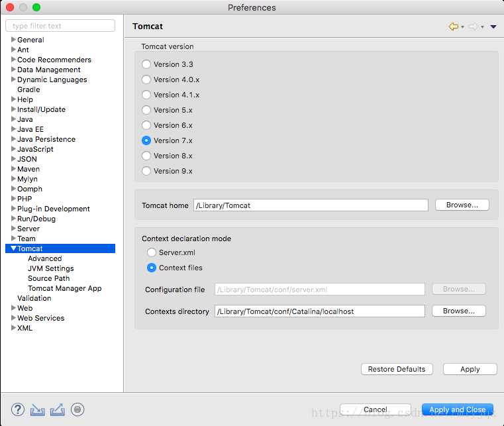Collapse the Tomcat tree node
The image size is (504, 426).
pyautogui.click(x=13, y=248)
